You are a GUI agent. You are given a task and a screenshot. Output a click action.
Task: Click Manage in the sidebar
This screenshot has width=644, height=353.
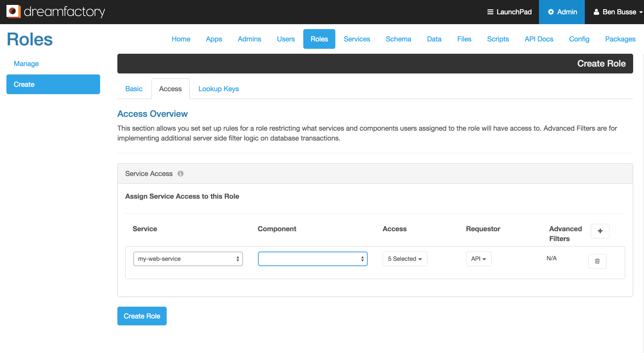[26, 64]
